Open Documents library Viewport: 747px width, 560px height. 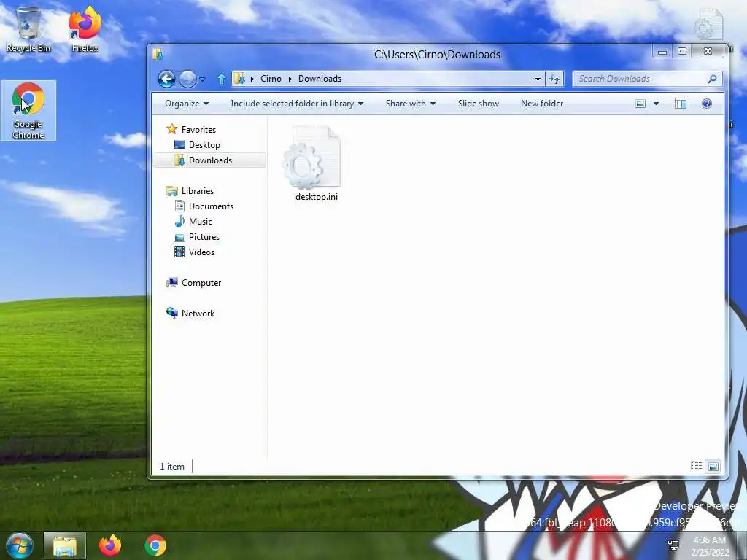(x=211, y=206)
